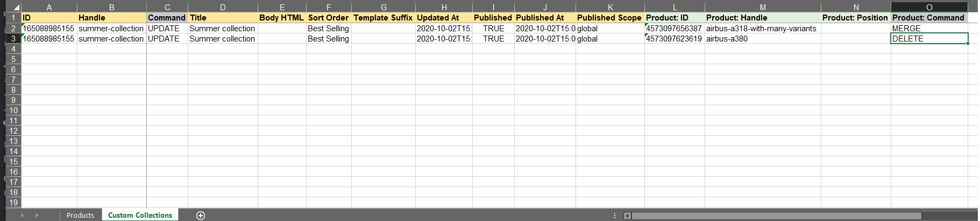The height and width of the screenshot is (221, 980).
Task: Add a new sheet with plus icon
Action: coord(201,216)
